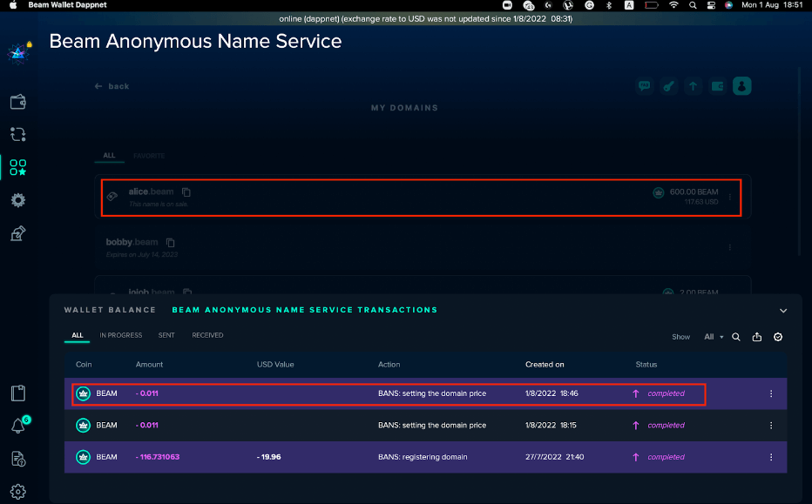Go back using the back link
Image resolution: width=812 pixels, height=504 pixels.
[112, 86]
